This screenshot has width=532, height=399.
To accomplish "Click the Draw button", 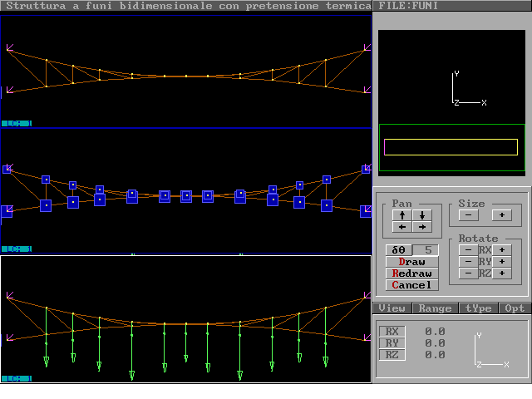I will [x=411, y=262].
